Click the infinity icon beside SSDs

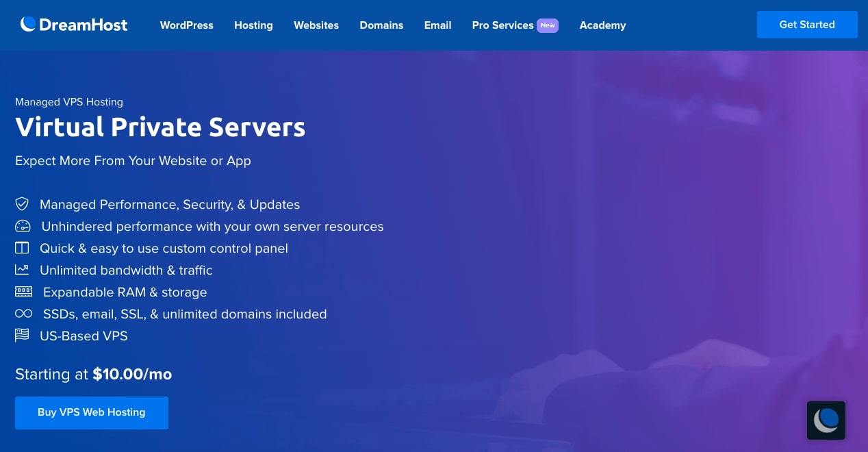tap(23, 314)
